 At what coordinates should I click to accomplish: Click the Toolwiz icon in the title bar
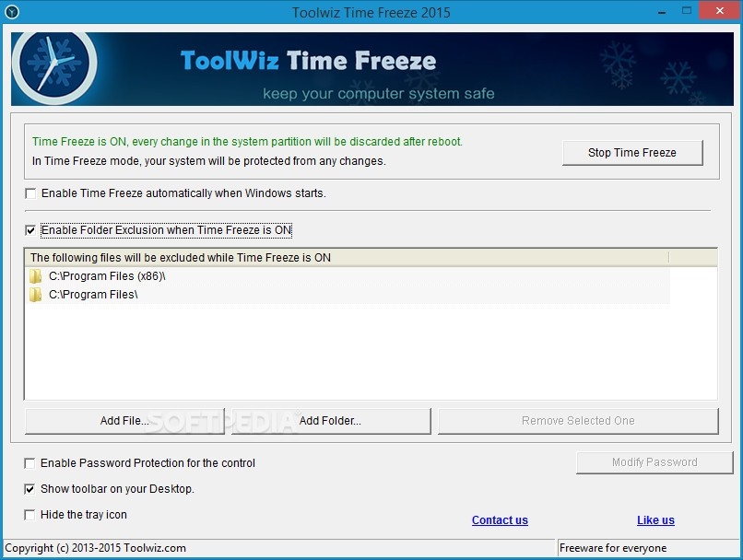[x=11, y=10]
